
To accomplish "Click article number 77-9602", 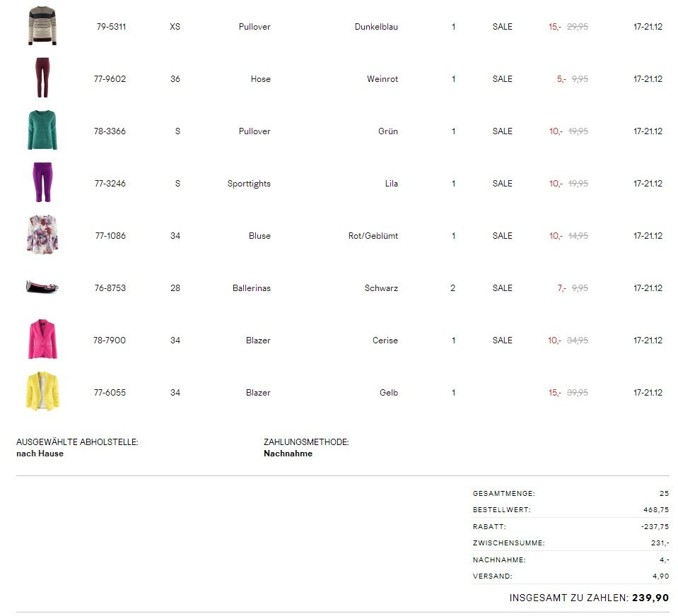I will click(110, 79).
